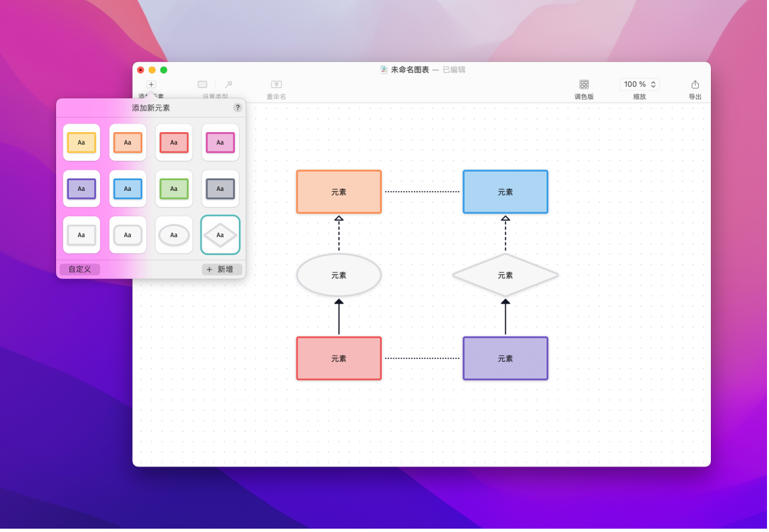The image size is (769, 532).
Task: Click the 添加新元素 popover title
Action: click(x=151, y=108)
